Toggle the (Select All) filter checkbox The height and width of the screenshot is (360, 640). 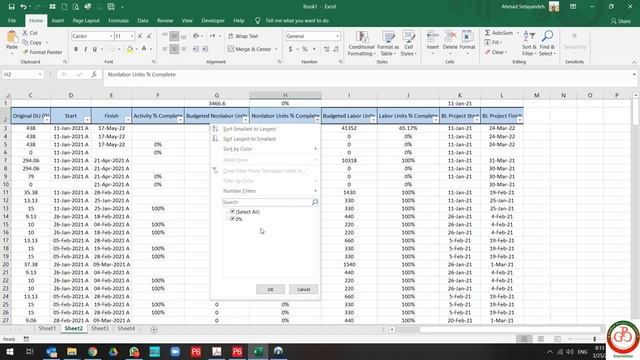[x=232, y=211]
